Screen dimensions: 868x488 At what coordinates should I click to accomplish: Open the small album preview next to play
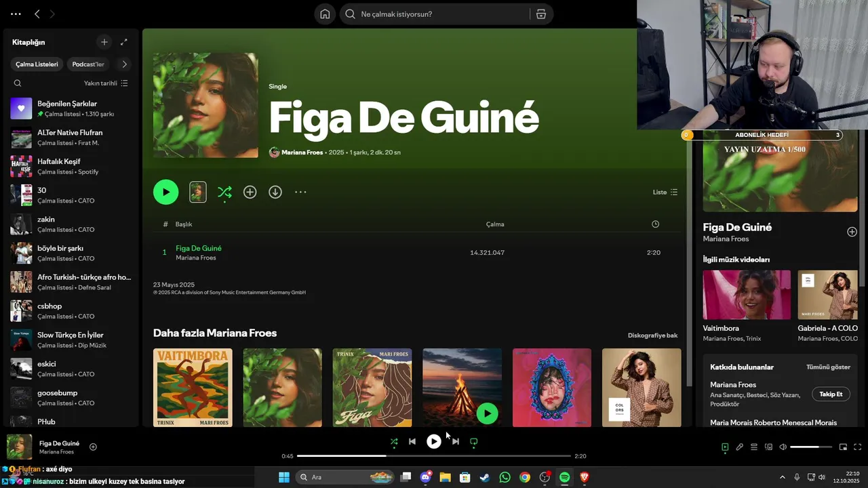pos(198,192)
